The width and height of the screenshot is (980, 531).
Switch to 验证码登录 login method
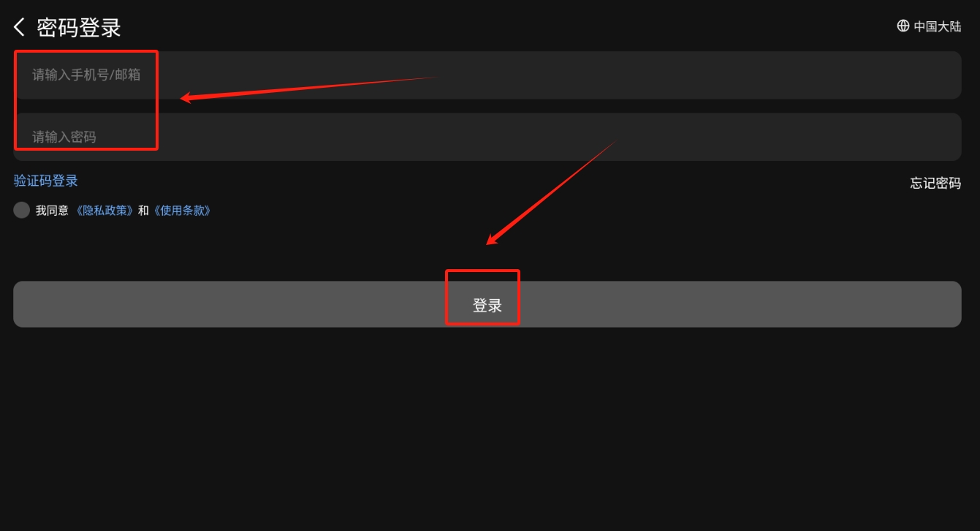click(45, 181)
